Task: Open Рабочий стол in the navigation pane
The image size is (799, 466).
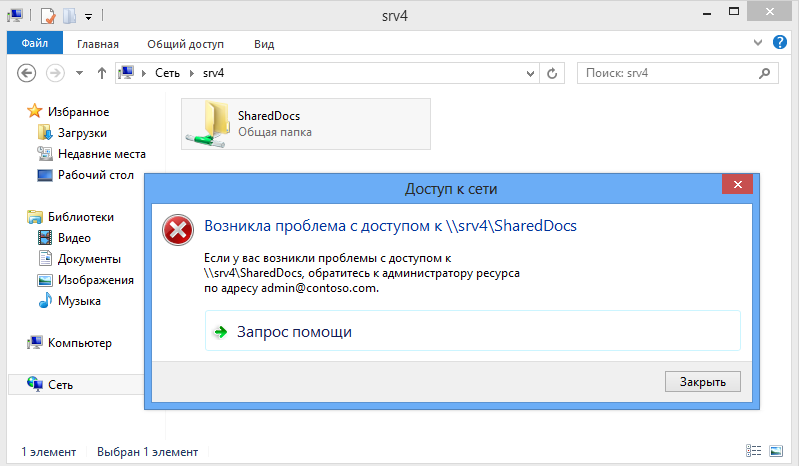Action: point(96,175)
